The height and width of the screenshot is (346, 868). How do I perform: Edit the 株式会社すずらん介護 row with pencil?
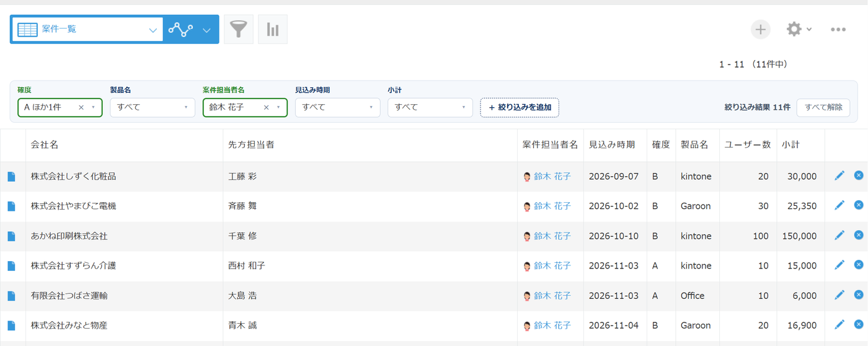(839, 265)
